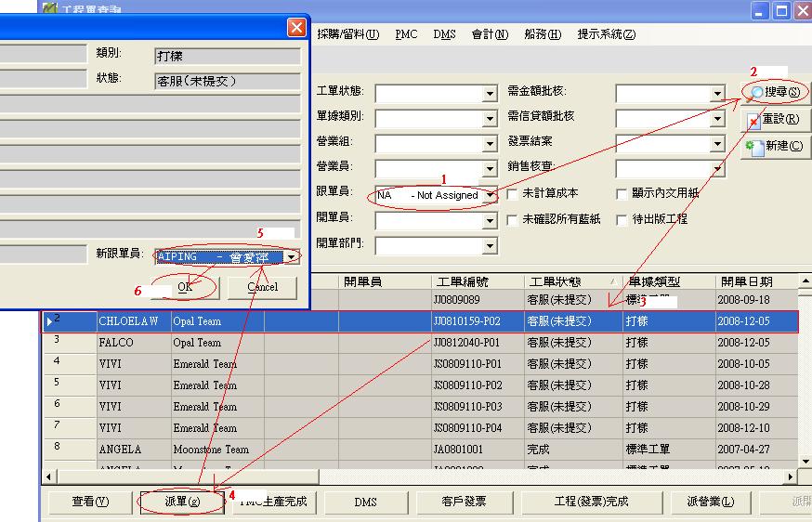Screen dimensions: 812x522
Task: Click the red X icon on 重設 button
Action: point(754,120)
